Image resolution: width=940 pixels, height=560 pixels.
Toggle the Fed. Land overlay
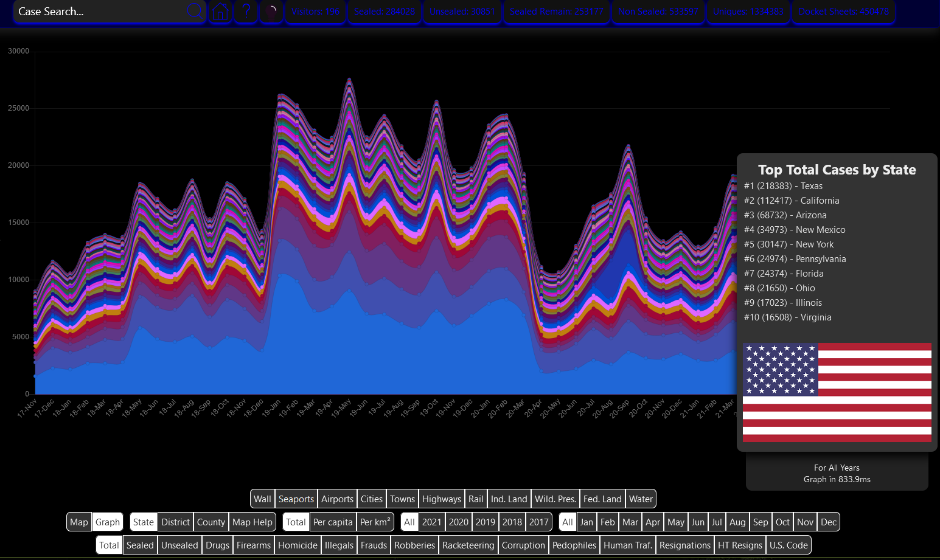click(603, 499)
